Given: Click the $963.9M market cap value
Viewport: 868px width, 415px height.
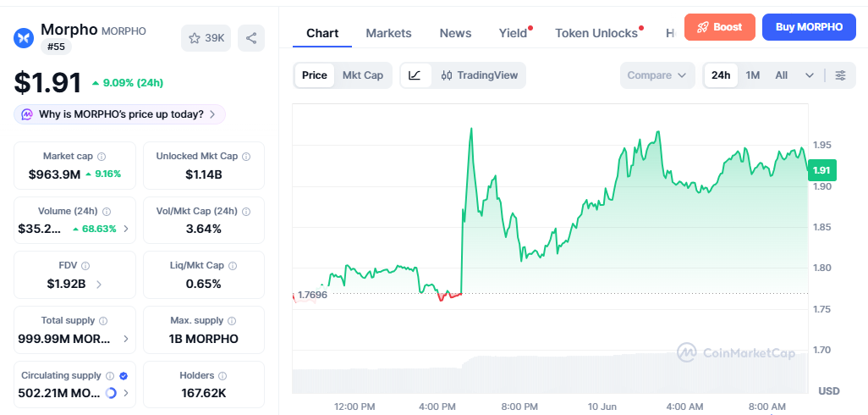Looking at the screenshot, I should click(54, 174).
